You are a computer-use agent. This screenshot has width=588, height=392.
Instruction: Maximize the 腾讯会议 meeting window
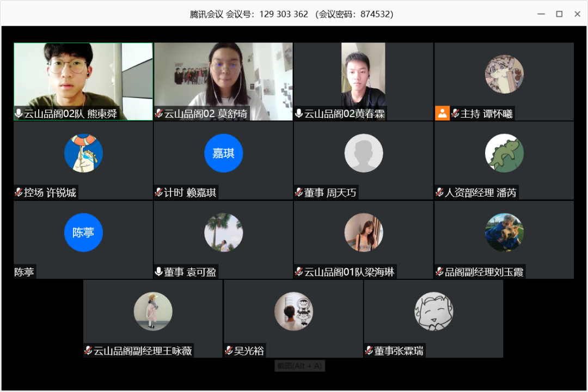pyautogui.click(x=559, y=14)
